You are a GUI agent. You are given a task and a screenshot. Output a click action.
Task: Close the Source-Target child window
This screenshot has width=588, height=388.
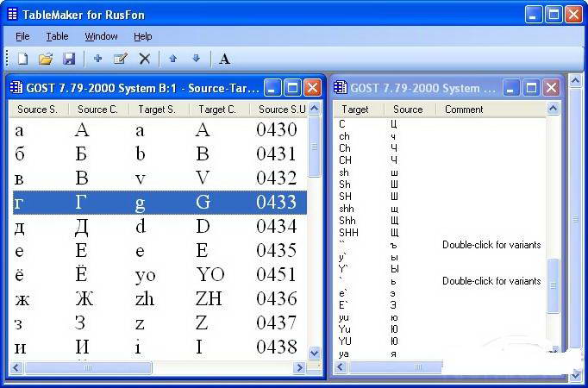point(312,88)
